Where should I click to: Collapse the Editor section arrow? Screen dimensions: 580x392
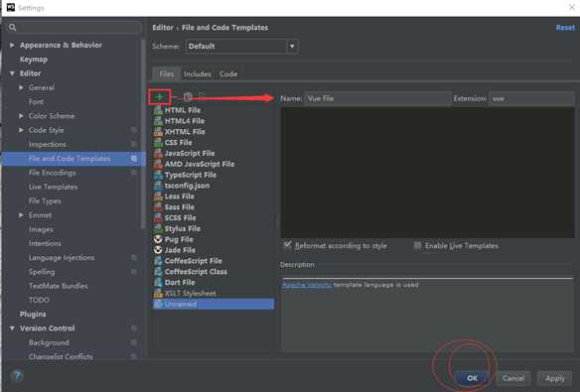coord(12,73)
